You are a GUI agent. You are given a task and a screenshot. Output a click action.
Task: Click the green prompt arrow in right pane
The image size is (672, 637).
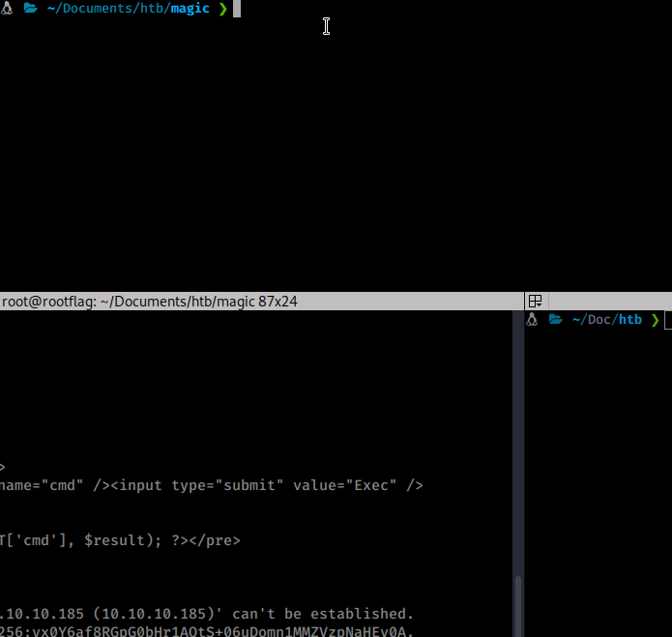(x=655, y=320)
